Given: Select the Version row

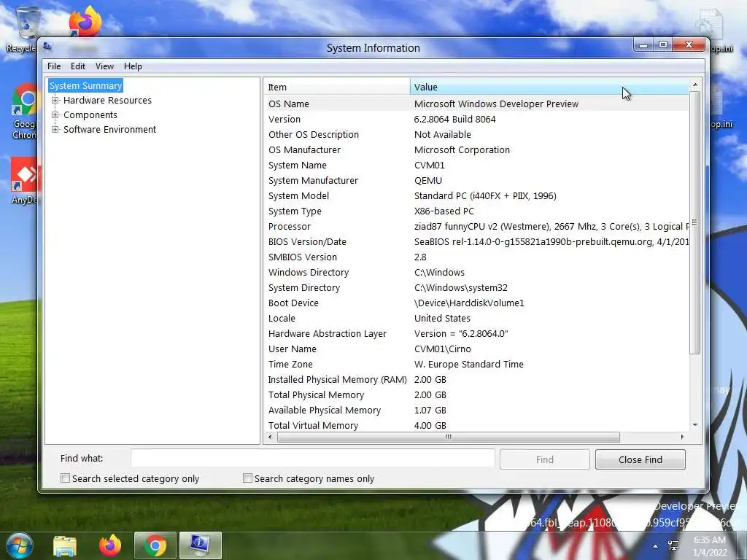Looking at the screenshot, I should (x=476, y=119).
